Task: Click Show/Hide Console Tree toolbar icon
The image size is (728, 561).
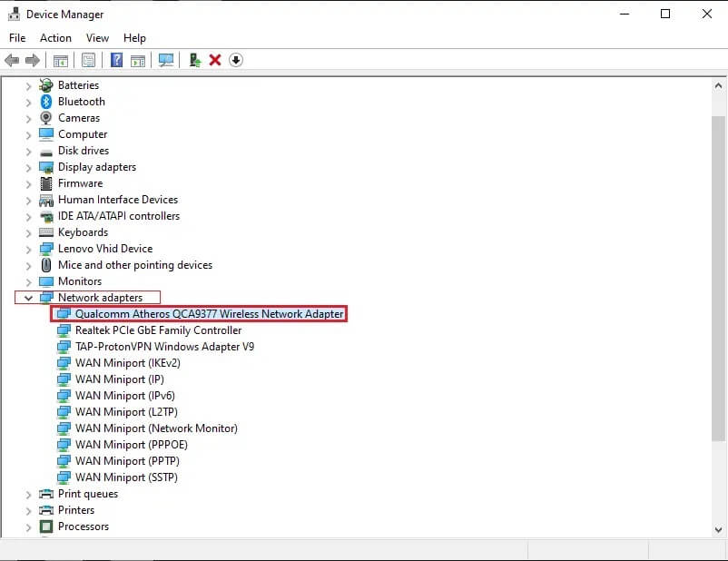Action: (60, 60)
